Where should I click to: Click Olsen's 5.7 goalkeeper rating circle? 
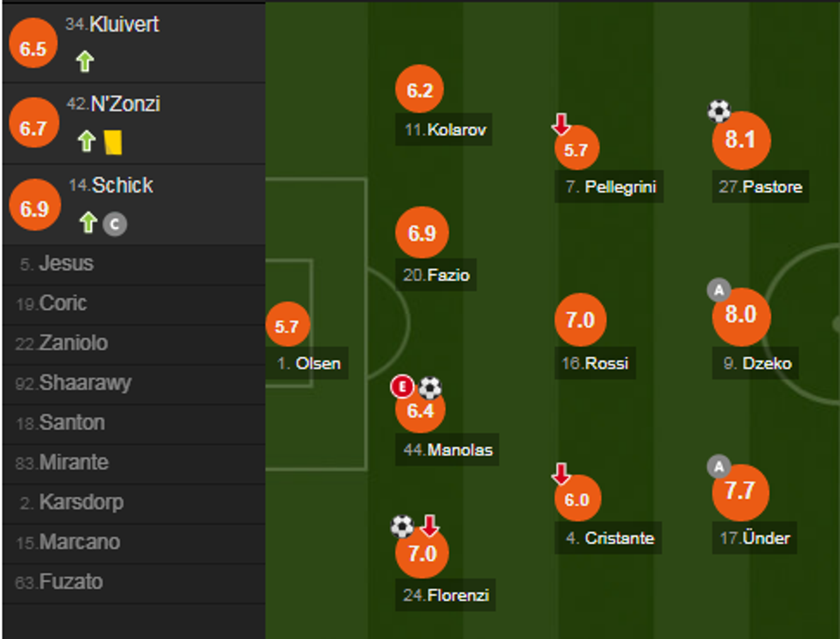(287, 326)
